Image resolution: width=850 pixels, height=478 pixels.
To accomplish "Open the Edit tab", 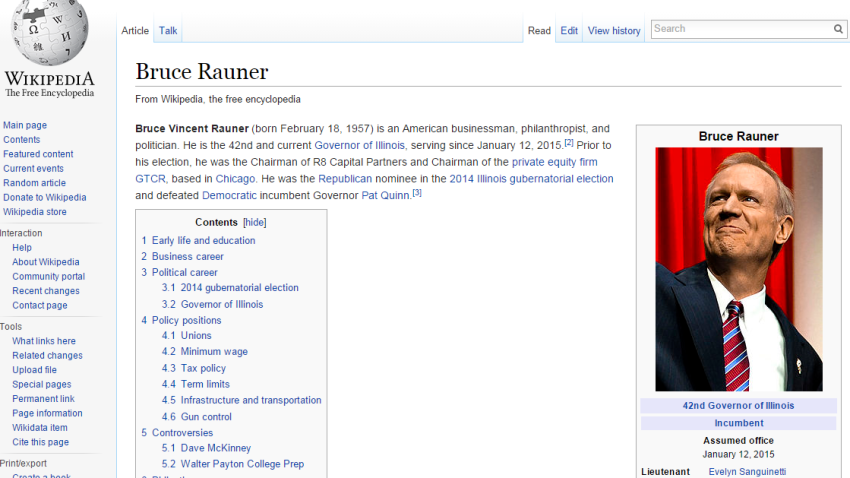I will click(x=569, y=30).
